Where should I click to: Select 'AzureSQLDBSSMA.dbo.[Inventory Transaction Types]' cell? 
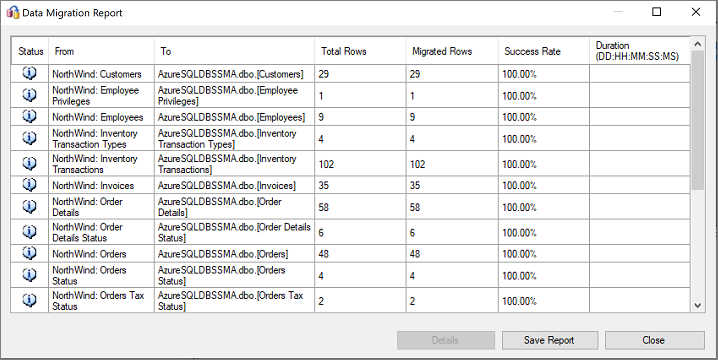click(234, 138)
